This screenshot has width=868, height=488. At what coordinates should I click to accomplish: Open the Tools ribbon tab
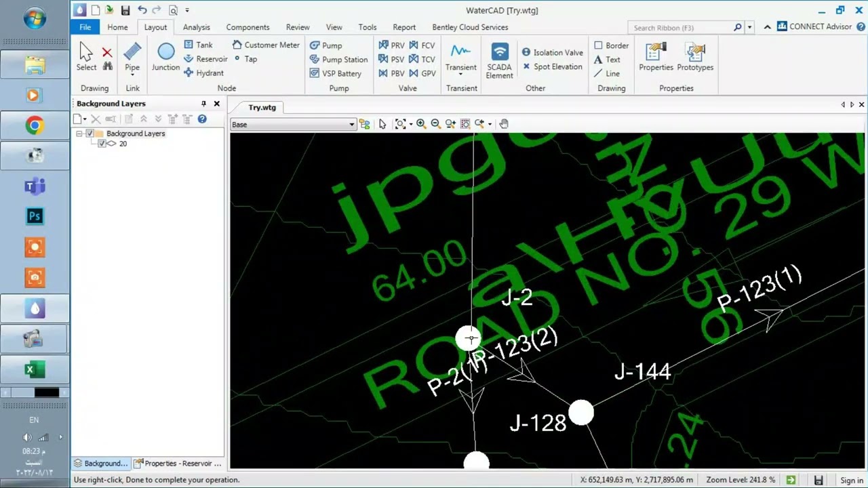(368, 27)
